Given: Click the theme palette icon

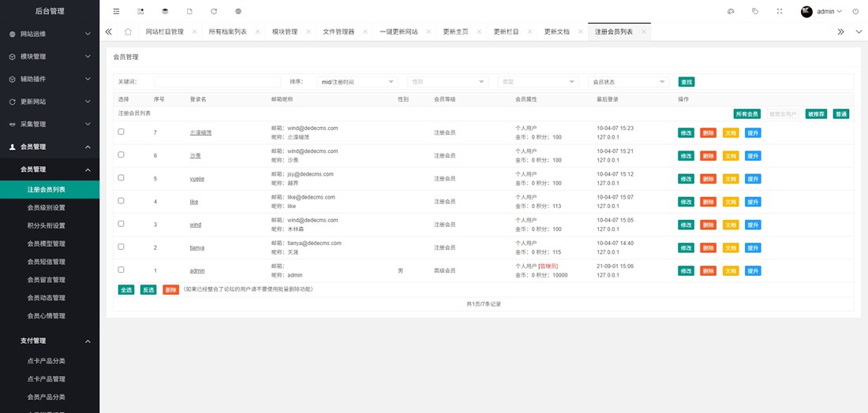Looking at the screenshot, I should pyautogui.click(x=731, y=12).
